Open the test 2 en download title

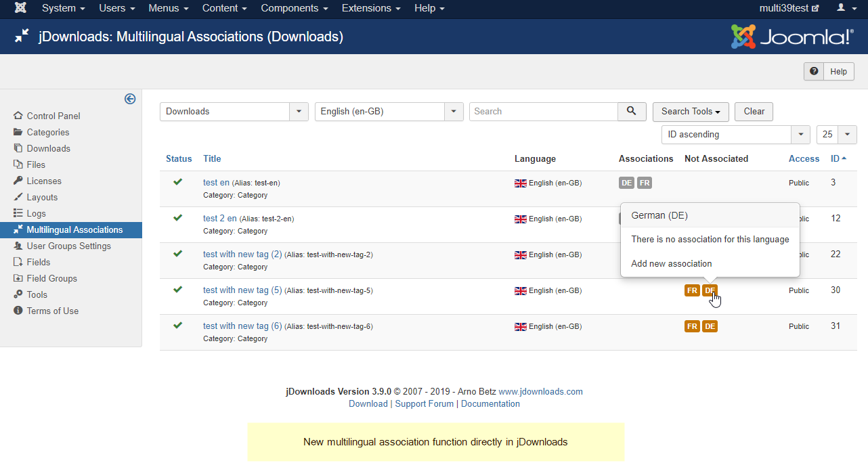point(220,219)
